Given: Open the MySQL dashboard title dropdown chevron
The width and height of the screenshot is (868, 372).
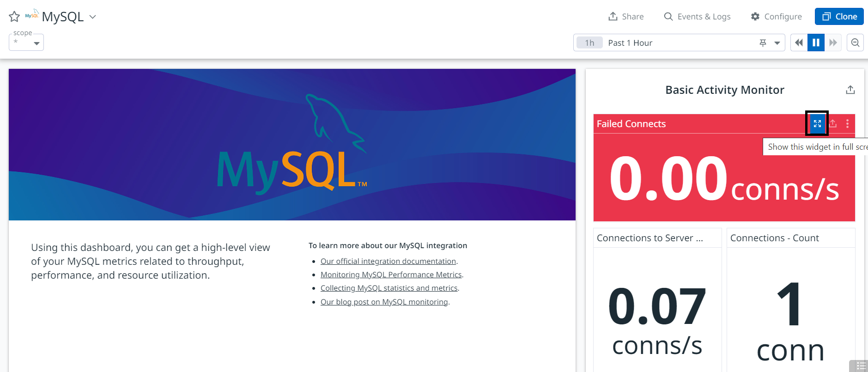Looking at the screenshot, I should 92,17.
